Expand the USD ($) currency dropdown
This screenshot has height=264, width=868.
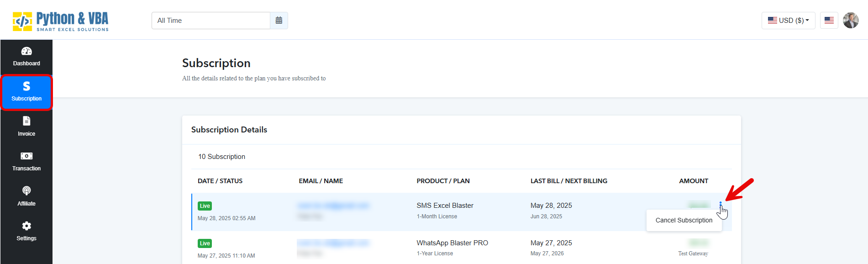(788, 21)
